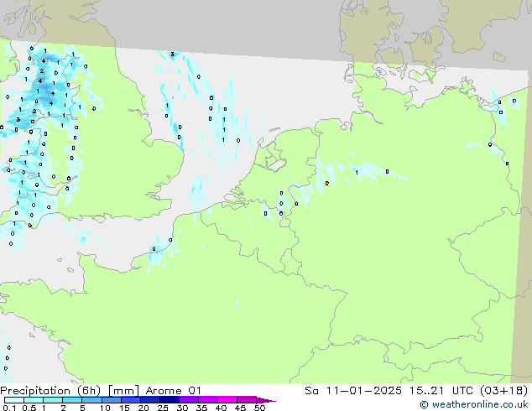The image size is (532, 411).
Task: Click the legend label '10'
Action: click(105, 408)
